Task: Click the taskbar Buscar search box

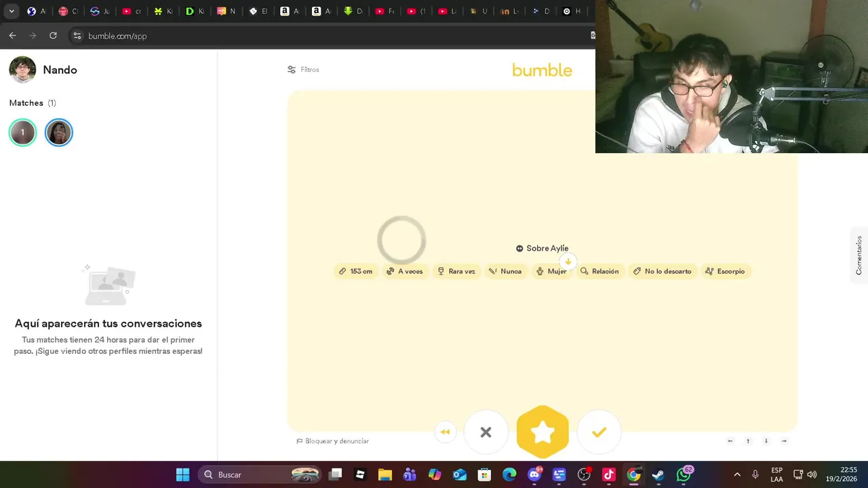Action: [261, 474]
